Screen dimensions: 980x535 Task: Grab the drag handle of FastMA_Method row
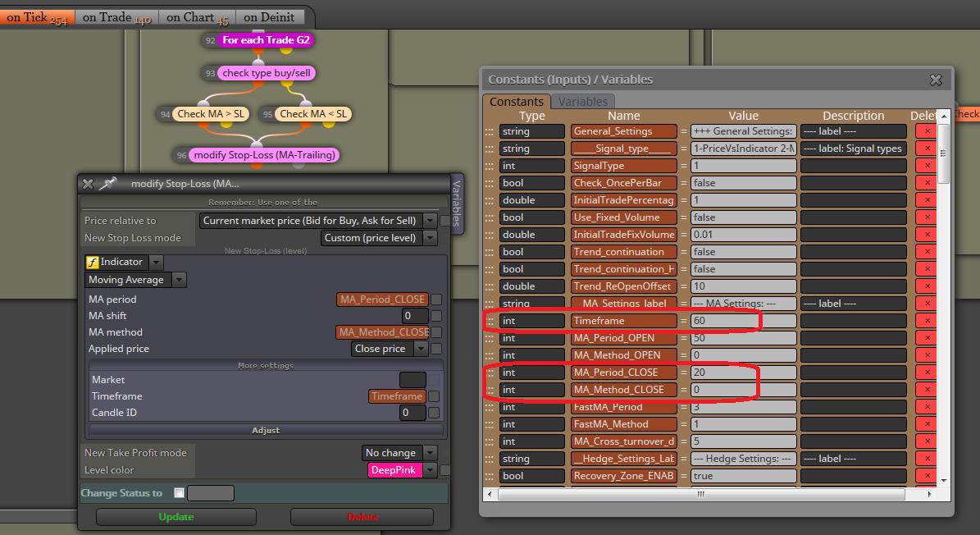pyautogui.click(x=490, y=424)
